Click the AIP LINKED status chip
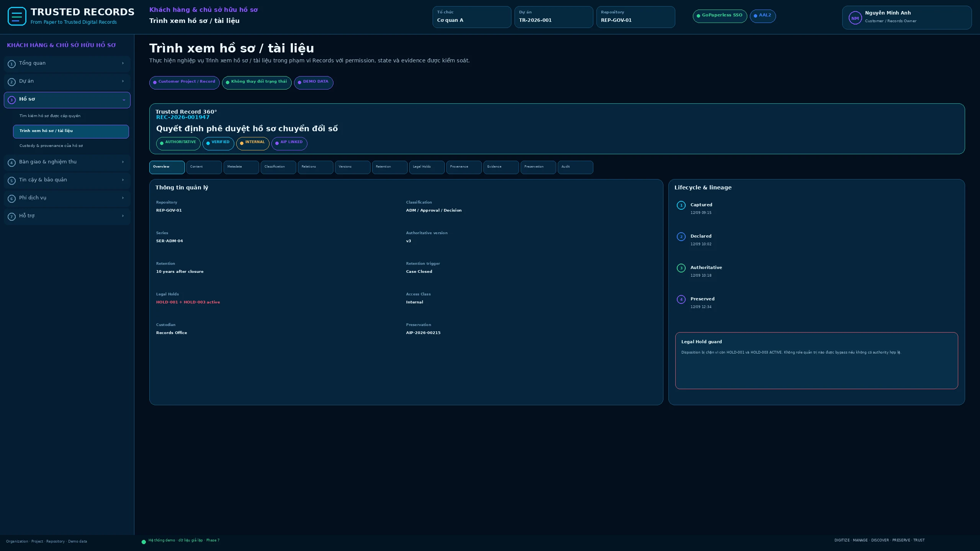Screen dimensions: 980x551 289,143
